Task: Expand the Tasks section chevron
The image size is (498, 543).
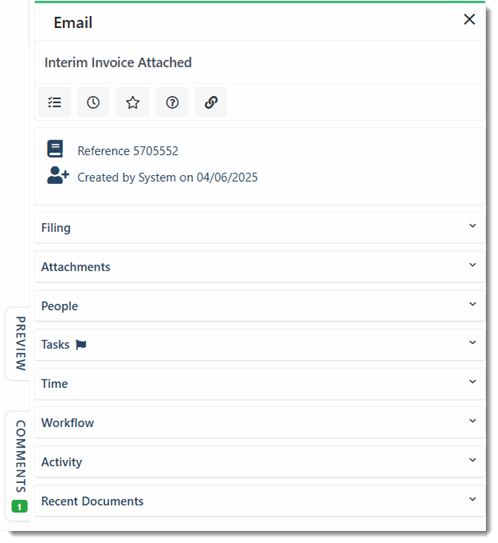Action: 472,342
